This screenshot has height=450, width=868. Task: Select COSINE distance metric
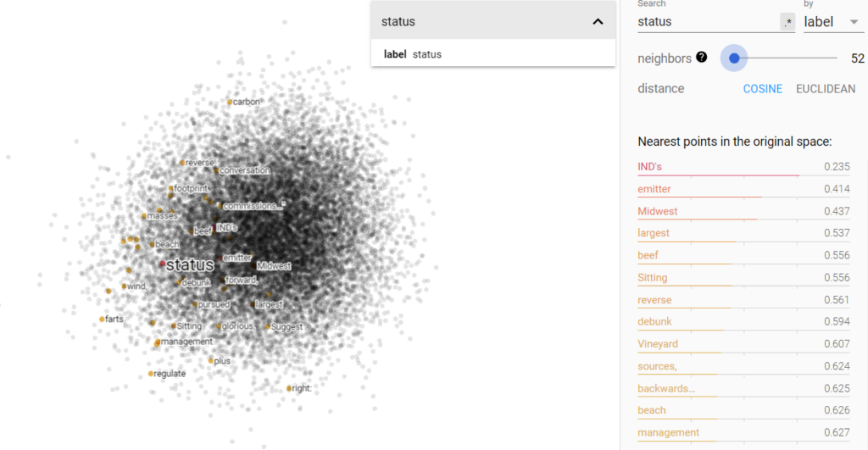click(762, 89)
